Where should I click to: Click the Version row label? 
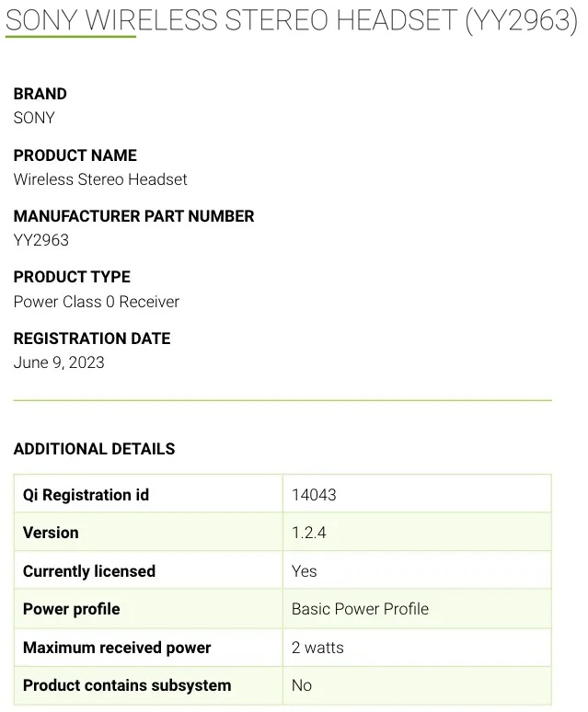[x=51, y=533]
